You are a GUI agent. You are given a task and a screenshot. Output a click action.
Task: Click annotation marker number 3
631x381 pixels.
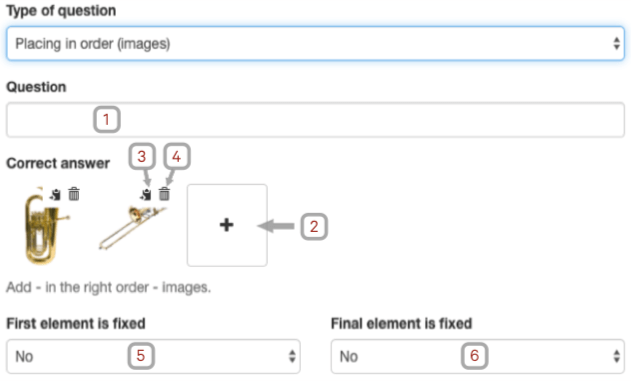(142, 157)
